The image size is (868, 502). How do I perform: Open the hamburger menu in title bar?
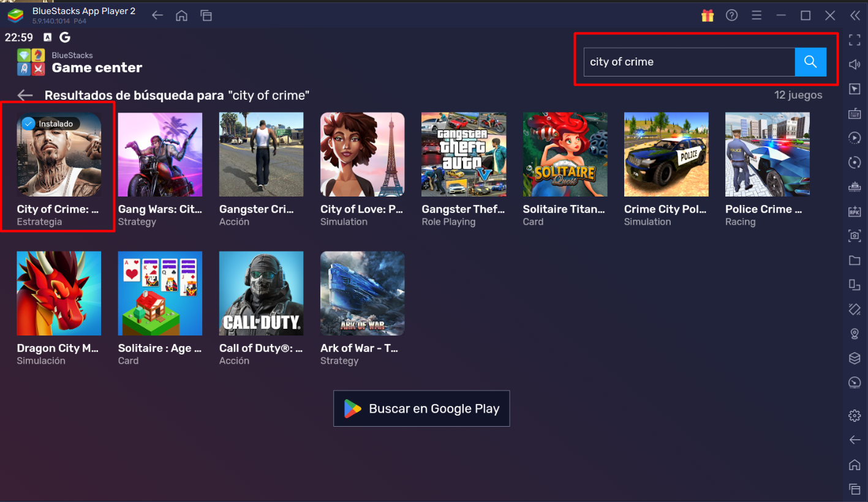click(x=757, y=15)
